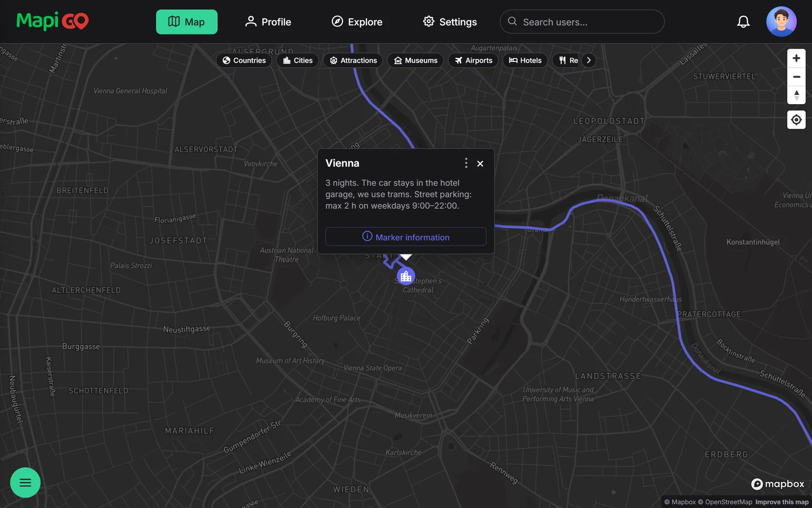Viewport: 812px width, 508px height.
Task: Open the green hamburger menu button
Action: [x=25, y=483]
